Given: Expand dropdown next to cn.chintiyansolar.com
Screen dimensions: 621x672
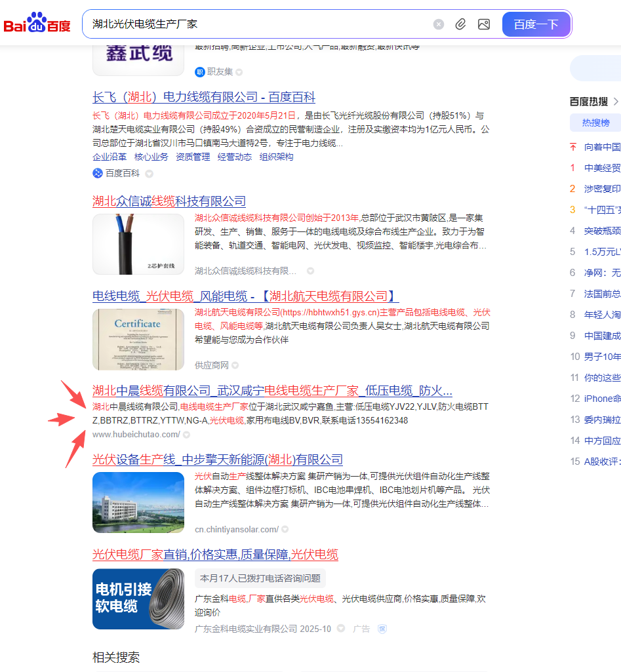Looking at the screenshot, I should pyautogui.click(x=285, y=529).
